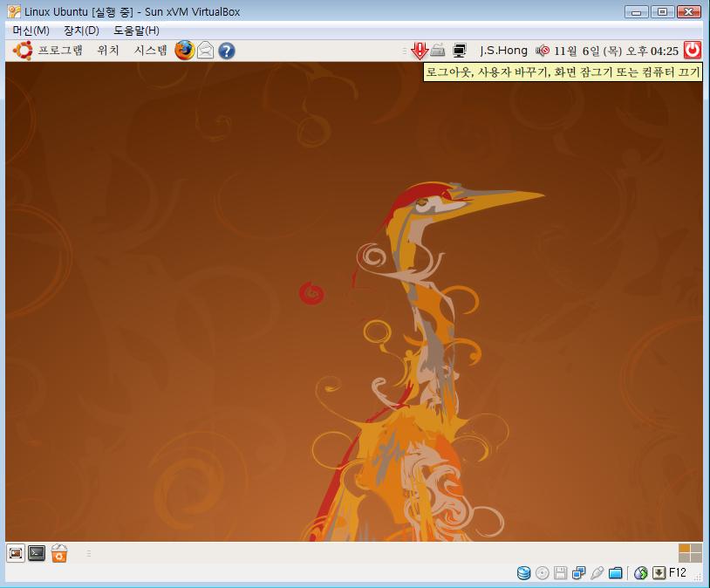The height and width of the screenshot is (588, 710).
Task: Open the Evolution mail envelope icon
Action: pos(205,51)
